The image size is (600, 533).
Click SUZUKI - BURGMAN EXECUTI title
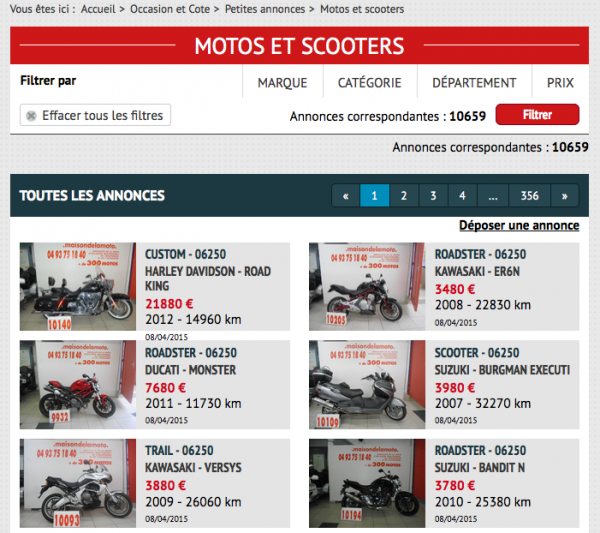502,370
